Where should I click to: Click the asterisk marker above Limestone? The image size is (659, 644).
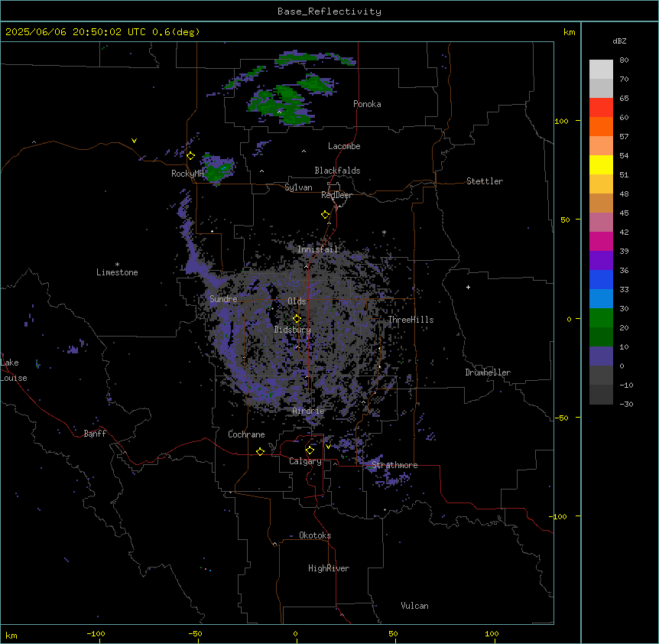(x=117, y=265)
